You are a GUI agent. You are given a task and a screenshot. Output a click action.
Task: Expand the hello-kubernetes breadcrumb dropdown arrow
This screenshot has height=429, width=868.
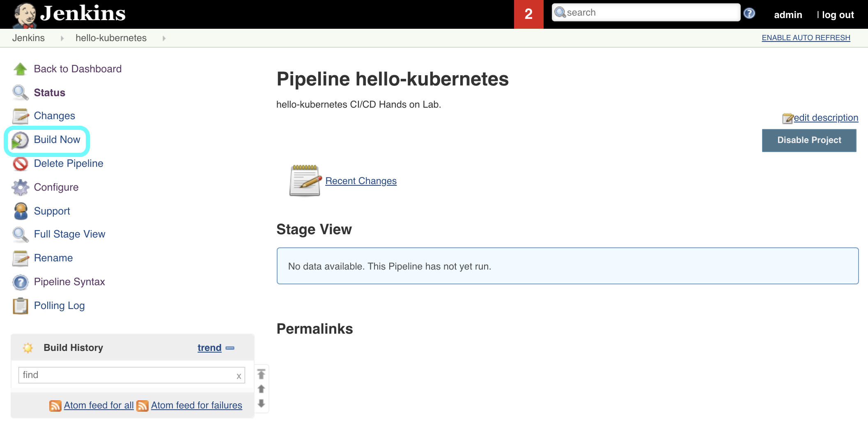tap(164, 38)
